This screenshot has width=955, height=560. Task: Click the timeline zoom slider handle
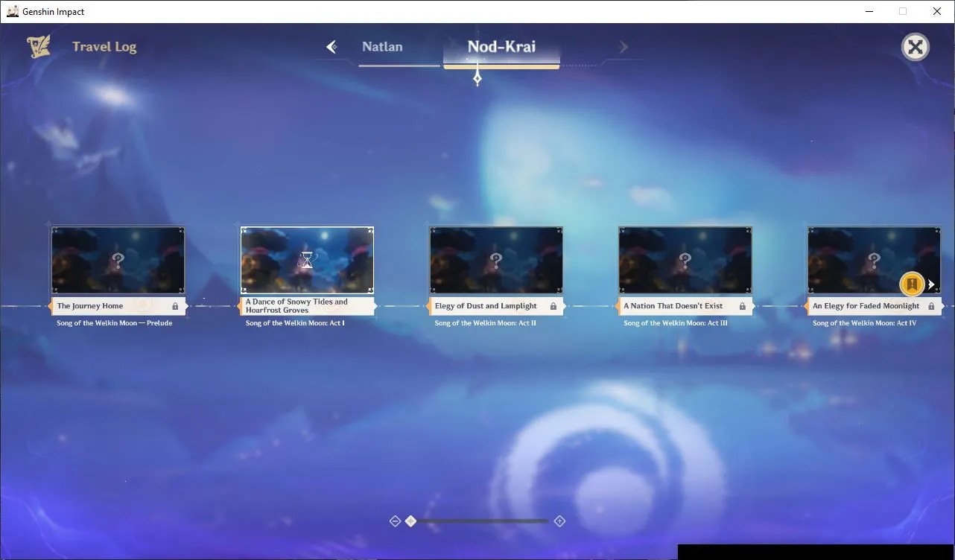coord(410,521)
